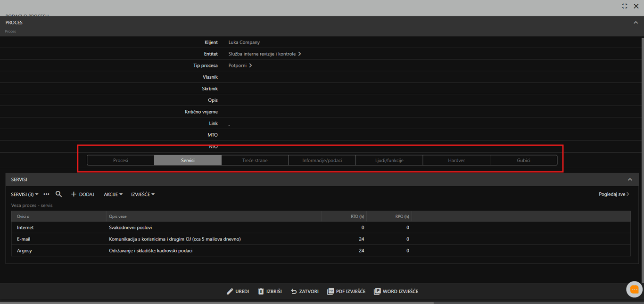Click the DODAJ add button
The height and width of the screenshot is (304, 644).
[83, 194]
